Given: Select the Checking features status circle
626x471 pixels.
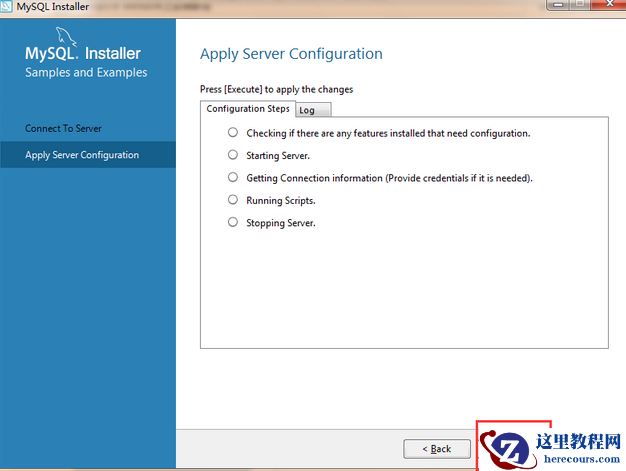Looking at the screenshot, I should 233,132.
